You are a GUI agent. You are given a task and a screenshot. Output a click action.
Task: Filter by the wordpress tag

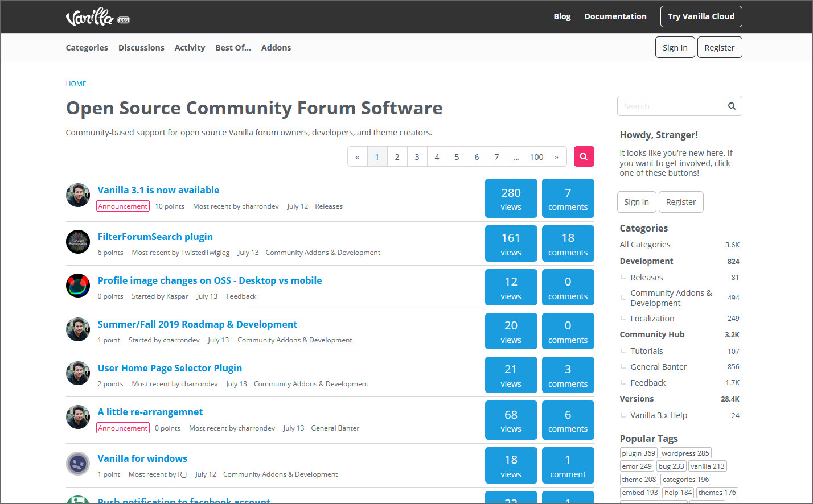685,453
